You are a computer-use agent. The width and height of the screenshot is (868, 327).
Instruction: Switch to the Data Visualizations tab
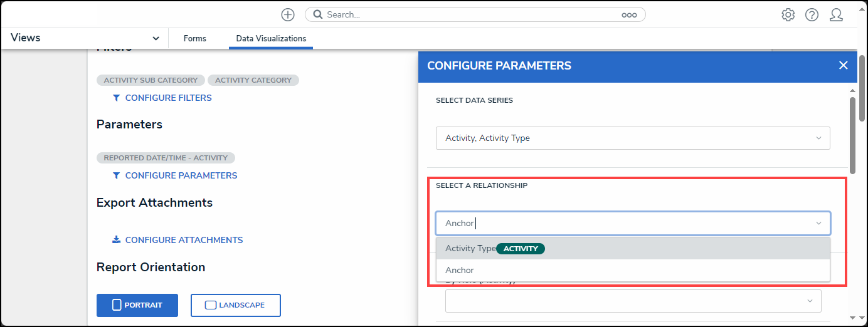271,38
